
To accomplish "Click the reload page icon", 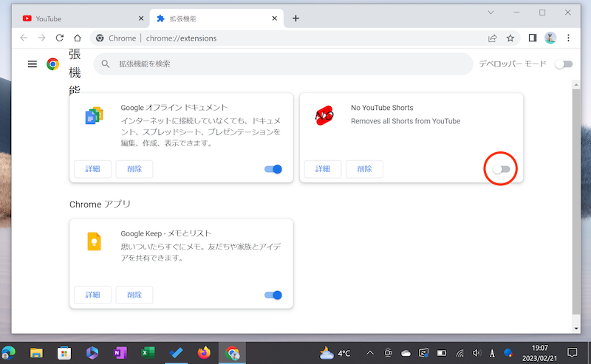I will pyautogui.click(x=59, y=38).
